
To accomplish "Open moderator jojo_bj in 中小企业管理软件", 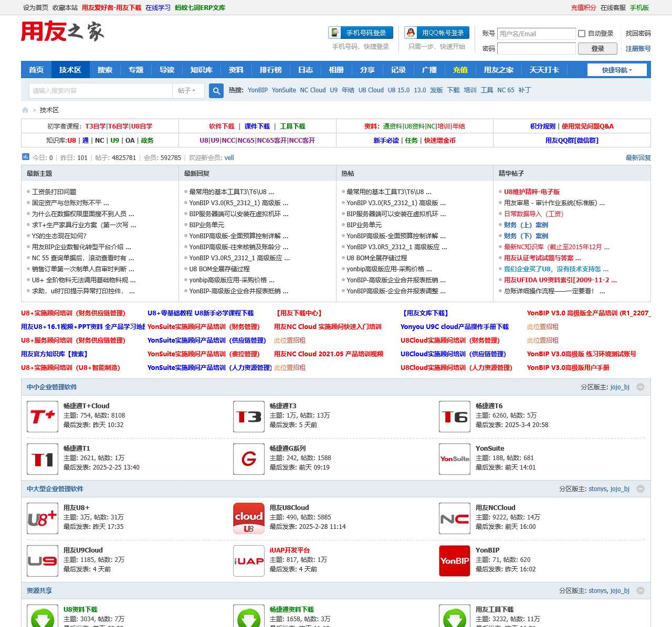I will tap(619, 387).
